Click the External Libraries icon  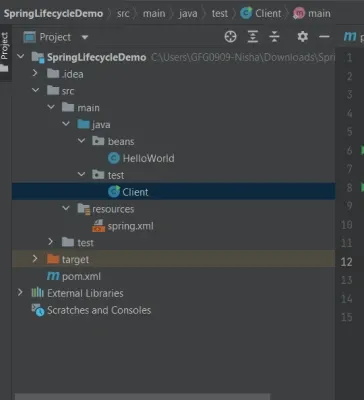(x=37, y=293)
